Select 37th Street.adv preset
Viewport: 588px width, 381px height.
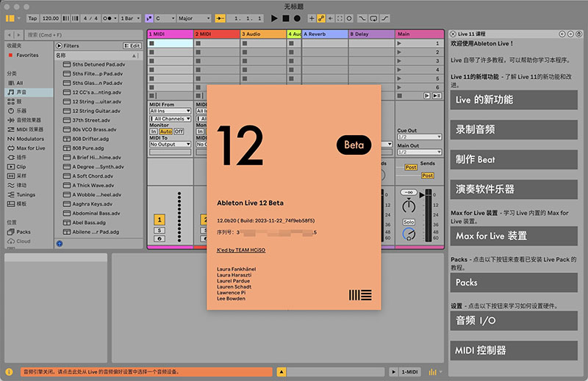tap(91, 120)
